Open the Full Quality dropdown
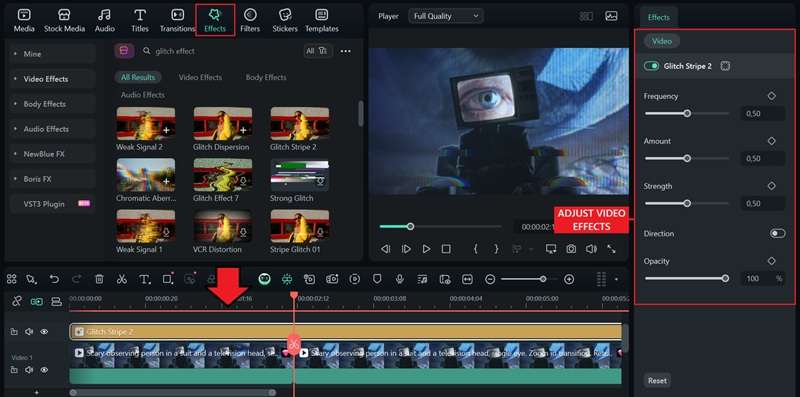The height and width of the screenshot is (397, 800). click(x=445, y=16)
